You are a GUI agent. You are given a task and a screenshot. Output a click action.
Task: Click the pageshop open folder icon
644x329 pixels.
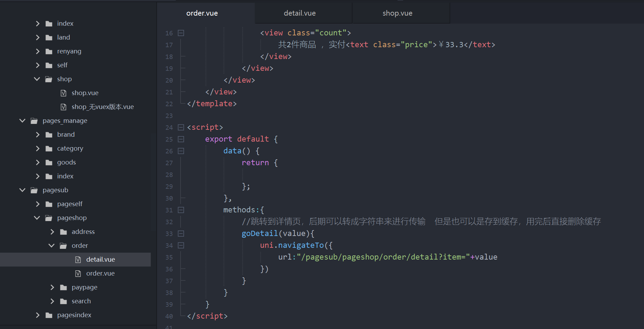(49, 218)
